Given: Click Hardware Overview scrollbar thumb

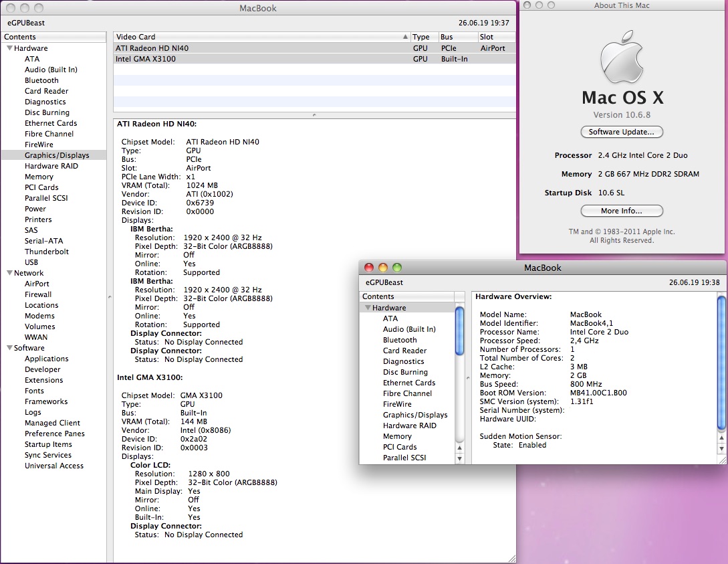Looking at the screenshot, I should point(721,363).
